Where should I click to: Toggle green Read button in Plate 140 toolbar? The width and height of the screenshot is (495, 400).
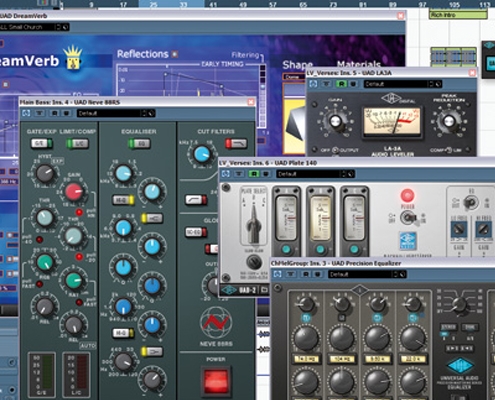(x=254, y=174)
